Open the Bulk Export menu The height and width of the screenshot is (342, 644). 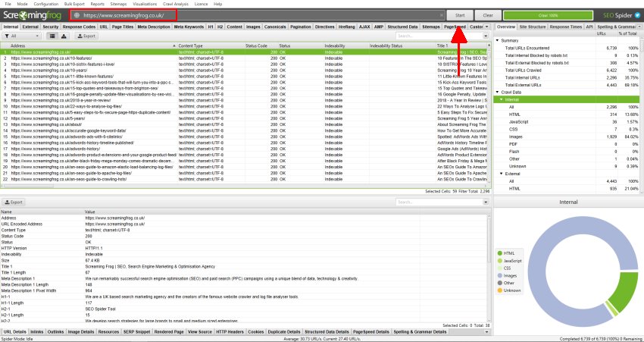coord(74,4)
